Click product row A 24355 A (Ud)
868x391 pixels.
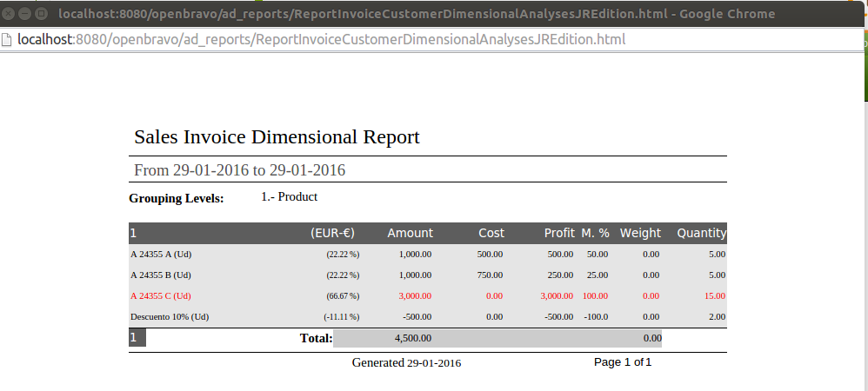(161, 255)
